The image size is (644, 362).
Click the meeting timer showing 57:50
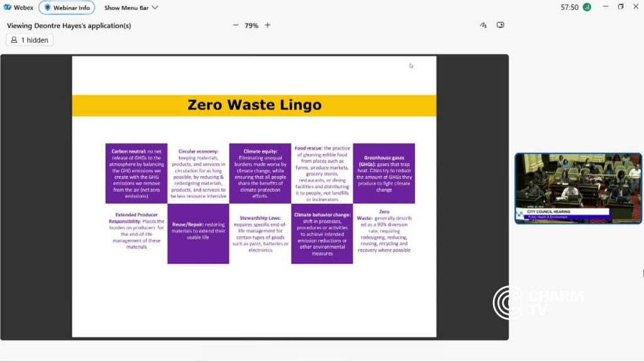[569, 8]
